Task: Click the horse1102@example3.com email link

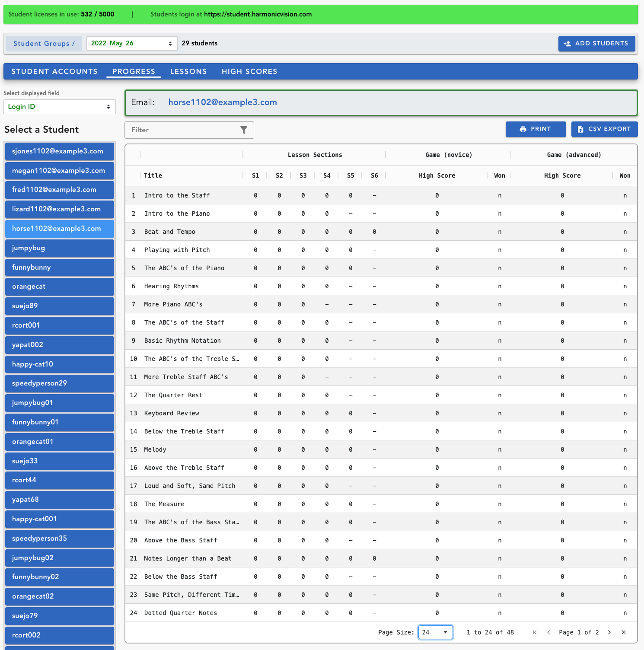Action: tap(223, 102)
